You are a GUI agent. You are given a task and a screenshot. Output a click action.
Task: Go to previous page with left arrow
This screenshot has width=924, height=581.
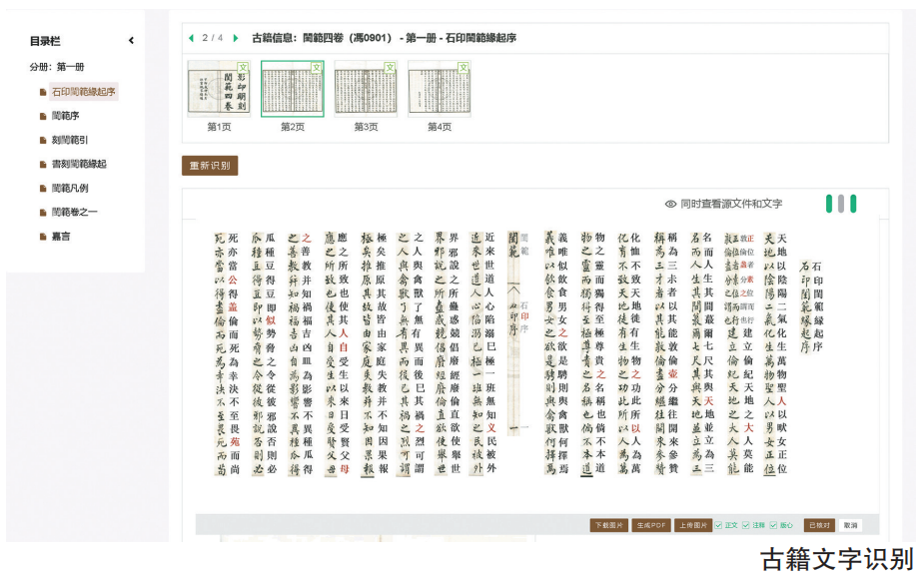pos(191,38)
